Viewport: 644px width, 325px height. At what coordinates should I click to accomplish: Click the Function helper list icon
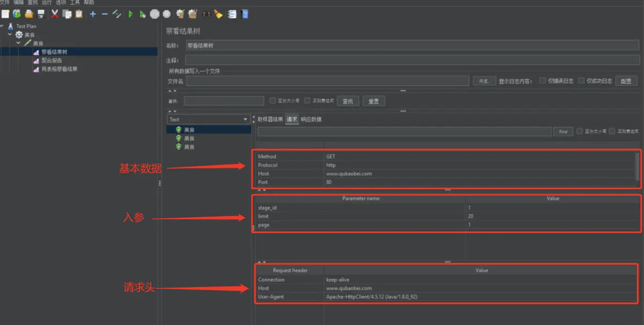[x=232, y=14]
